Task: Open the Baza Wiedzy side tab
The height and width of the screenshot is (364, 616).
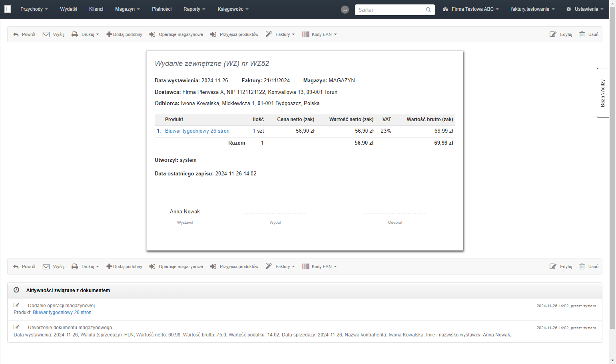Action: coord(603,93)
